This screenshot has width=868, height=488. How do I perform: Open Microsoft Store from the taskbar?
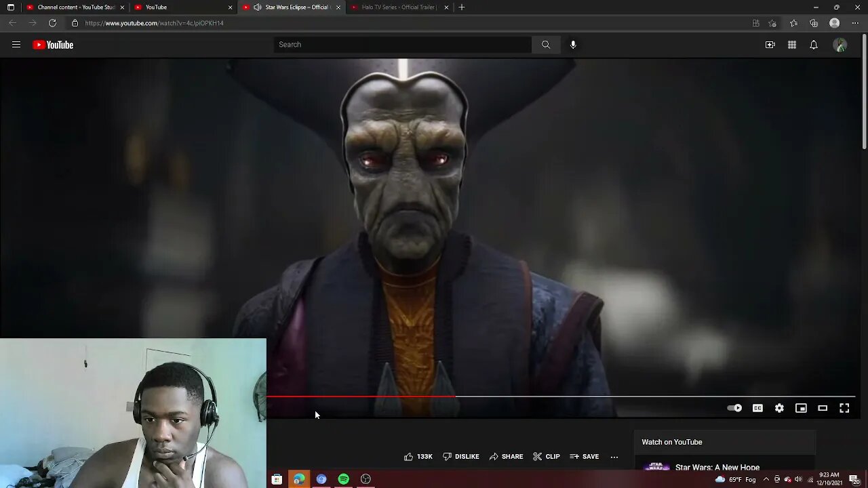pyautogui.click(x=277, y=479)
